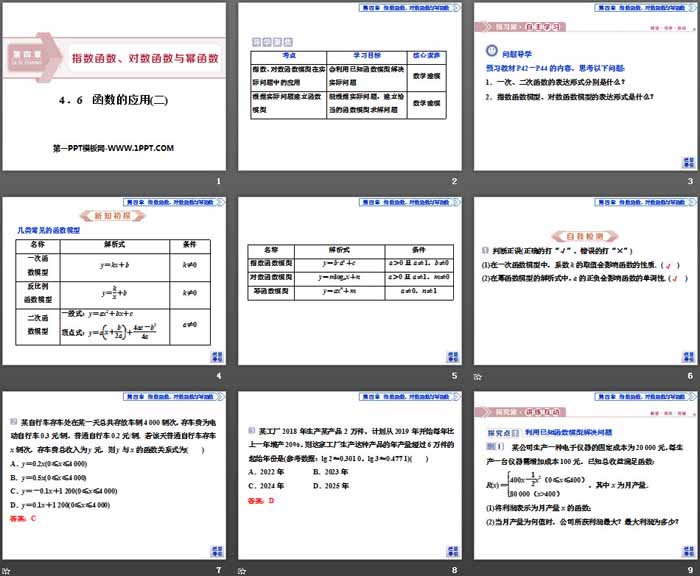Screen dimensions: 700x576
Task: Click slide number 3 label
Action: pos(690,181)
